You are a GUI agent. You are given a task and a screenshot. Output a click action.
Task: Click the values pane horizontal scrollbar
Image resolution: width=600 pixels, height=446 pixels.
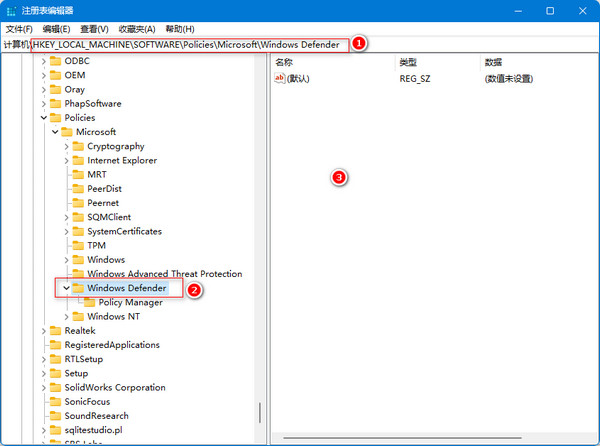coord(402,438)
